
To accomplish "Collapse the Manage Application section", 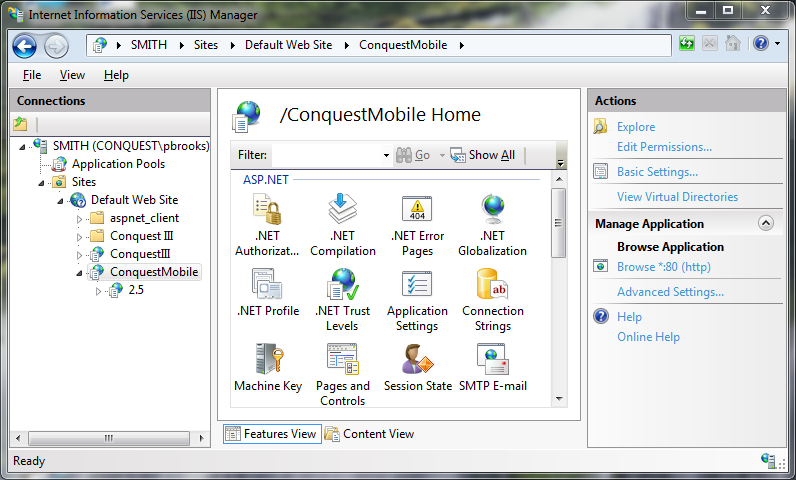I will [x=766, y=223].
